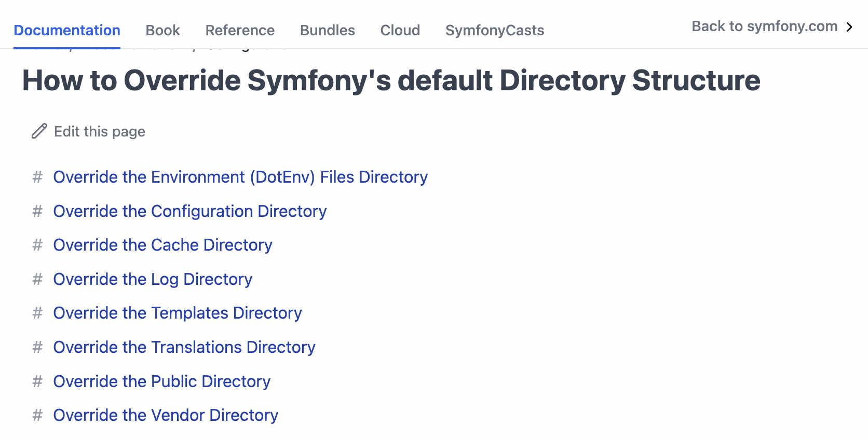This screenshot has height=439, width=868.
Task: Visit Override the Templates Directory section
Action: point(178,313)
